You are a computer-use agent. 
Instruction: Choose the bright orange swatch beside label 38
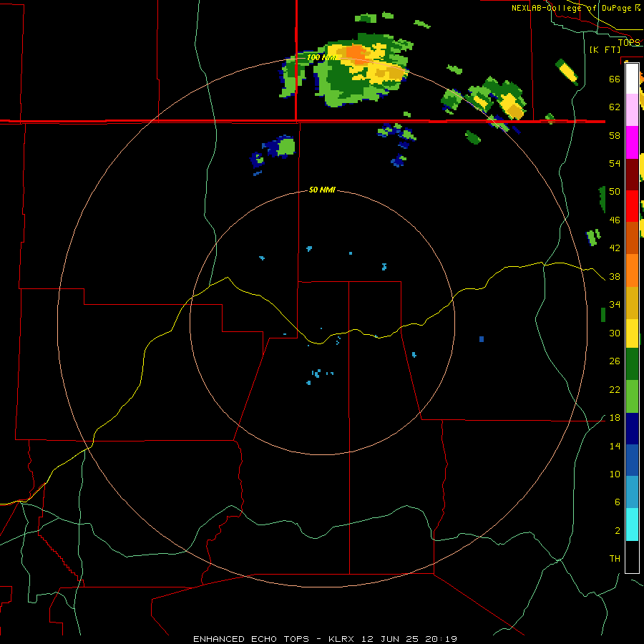point(632,270)
